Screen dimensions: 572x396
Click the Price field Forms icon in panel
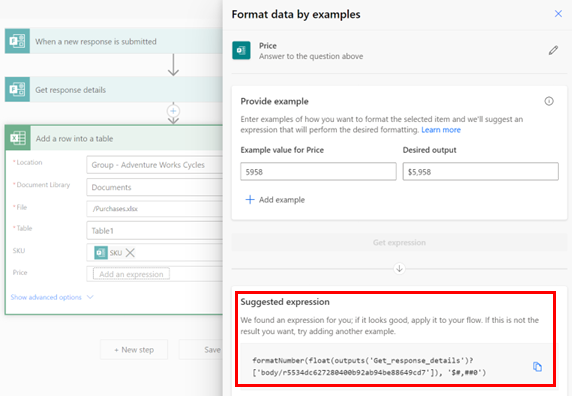click(x=241, y=50)
